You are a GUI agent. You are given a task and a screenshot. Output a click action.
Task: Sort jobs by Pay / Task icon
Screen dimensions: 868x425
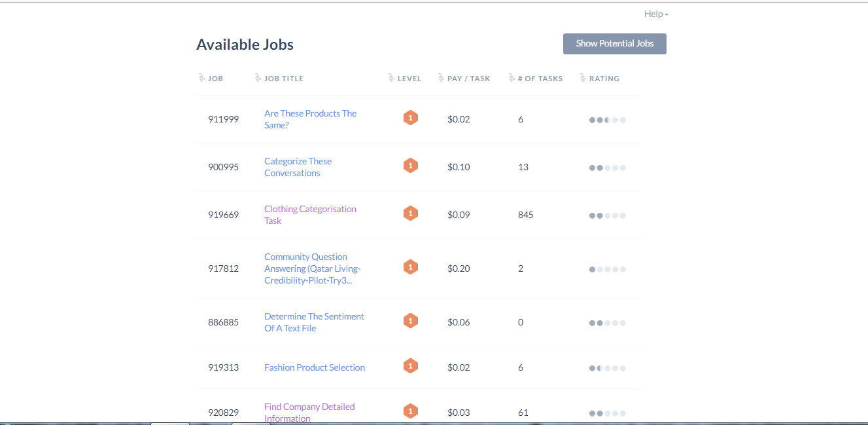pos(441,78)
